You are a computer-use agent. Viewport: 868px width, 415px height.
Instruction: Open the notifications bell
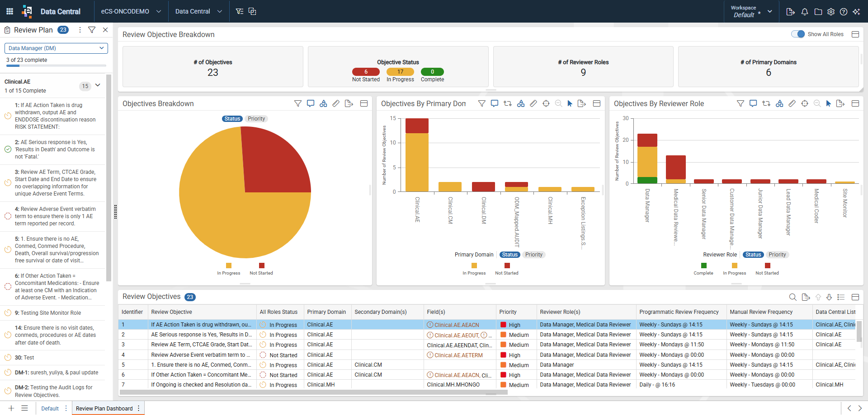[x=805, y=12]
